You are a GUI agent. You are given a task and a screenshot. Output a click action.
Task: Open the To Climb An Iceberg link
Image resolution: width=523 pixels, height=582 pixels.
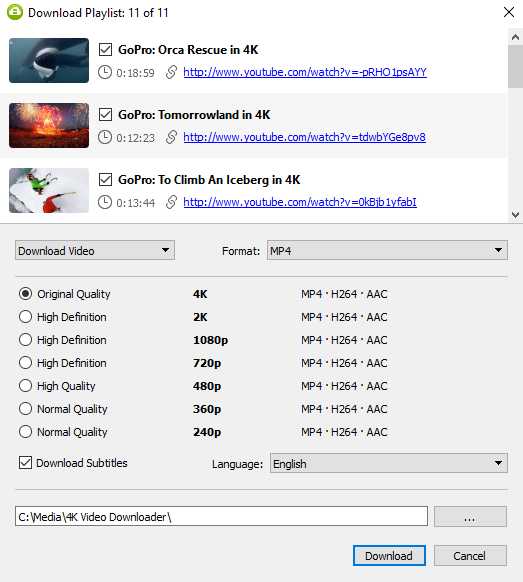(x=300, y=202)
